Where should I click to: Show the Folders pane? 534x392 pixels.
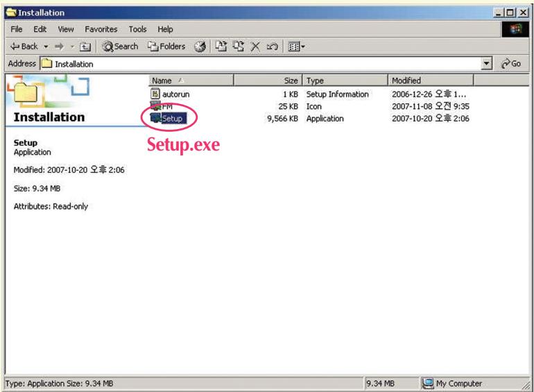(166, 46)
